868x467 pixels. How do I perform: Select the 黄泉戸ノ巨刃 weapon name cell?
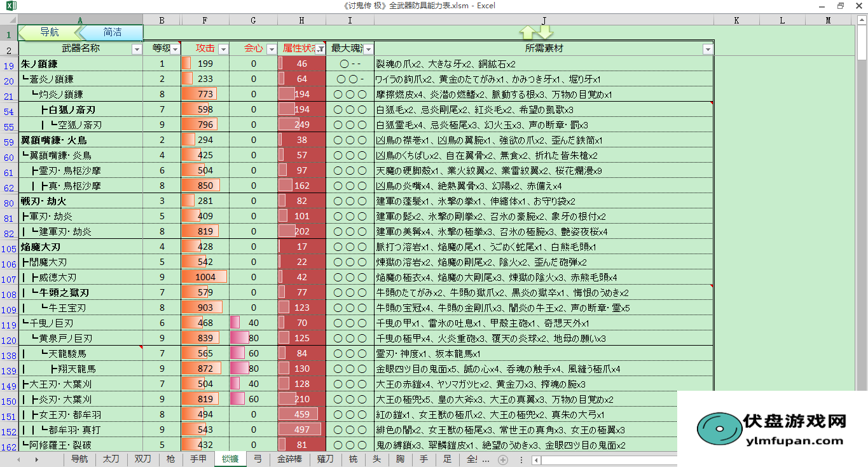tap(80, 338)
